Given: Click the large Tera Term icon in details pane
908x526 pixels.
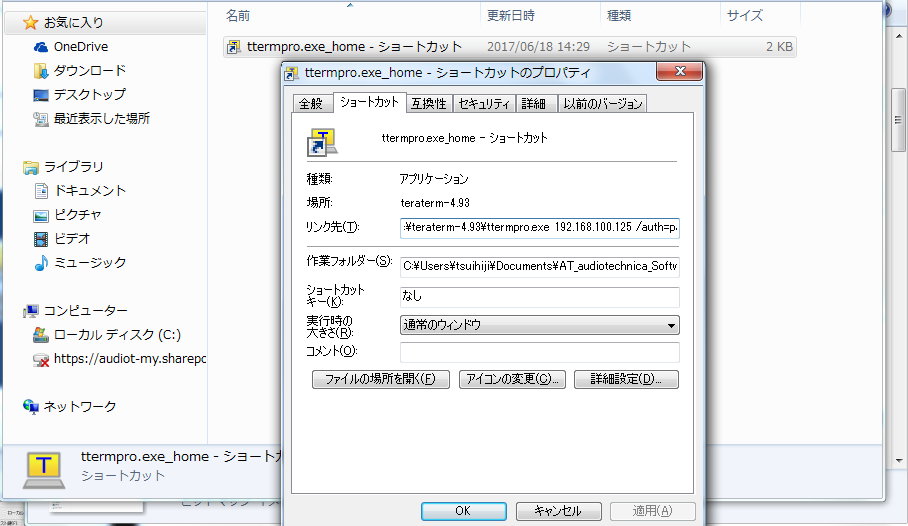Looking at the screenshot, I should point(44,470).
